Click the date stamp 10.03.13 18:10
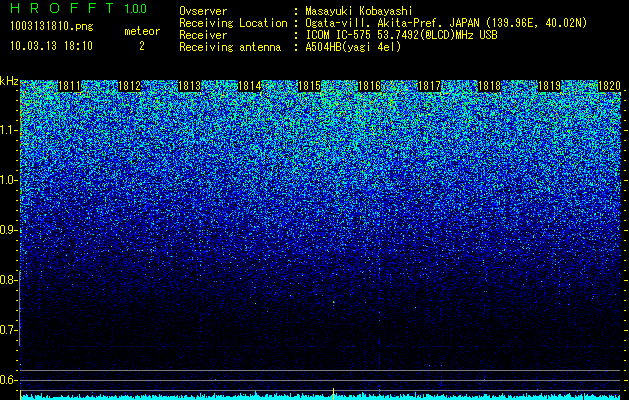The image size is (629, 400). [x=51, y=46]
